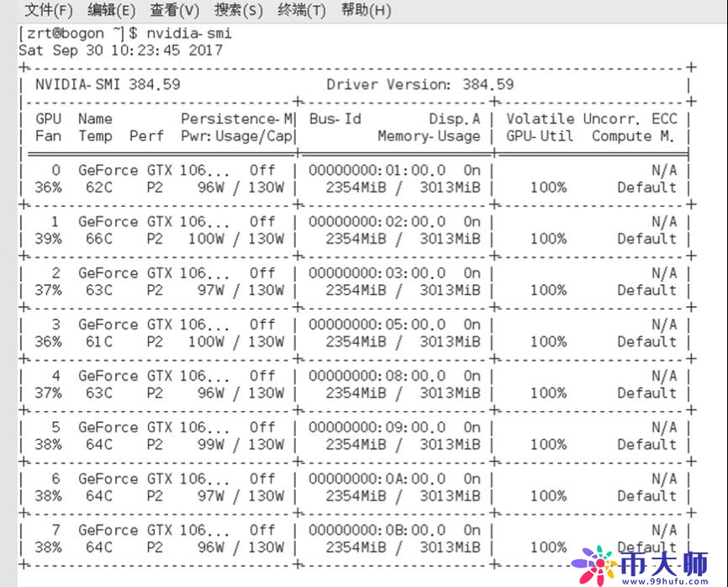This screenshot has height=587, width=728.
Task: Click the GPU 1 temperature '66C'
Action: [99, 239]
